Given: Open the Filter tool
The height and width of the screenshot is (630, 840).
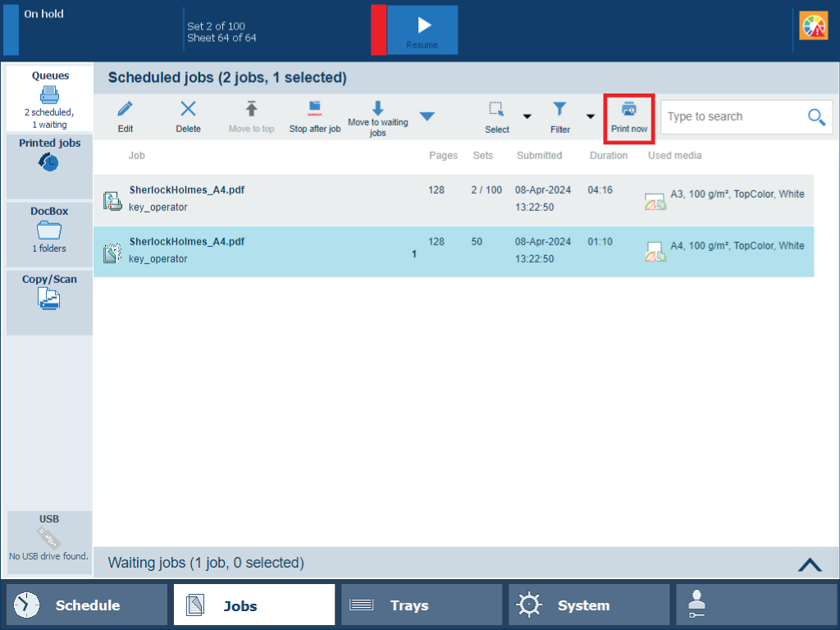Looking at the screenshot, I should click(x=559, y=109).
